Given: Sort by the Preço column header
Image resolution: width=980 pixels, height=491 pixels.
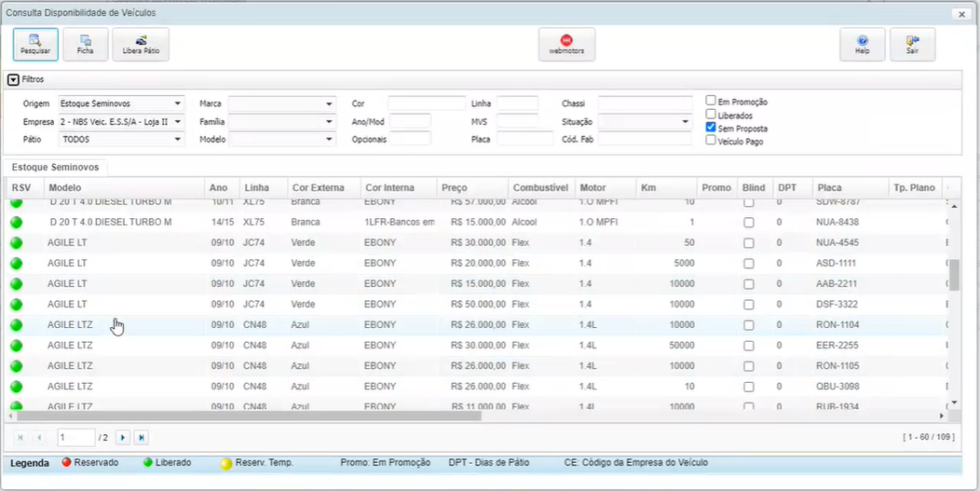Looking at the screenshot, I should pos(472,187).
